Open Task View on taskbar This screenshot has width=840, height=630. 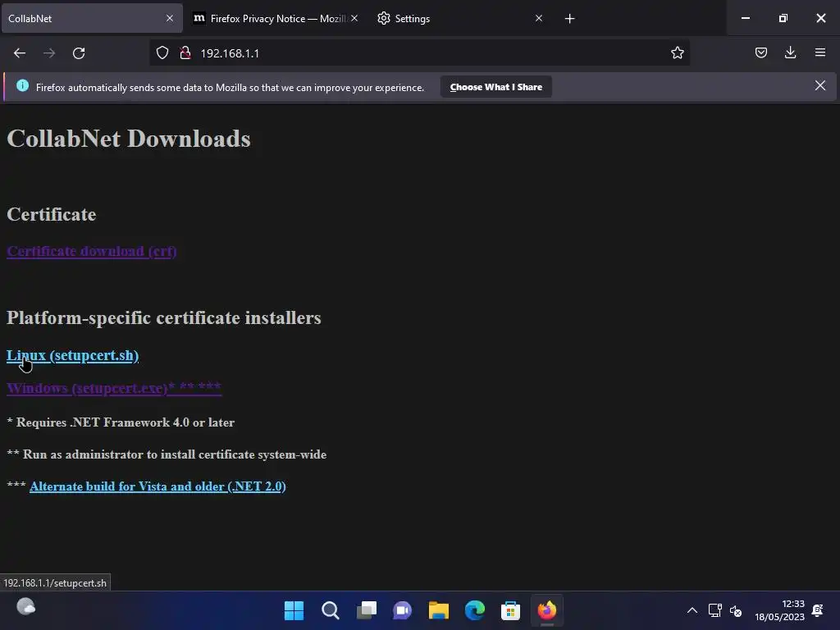point(367,610)
